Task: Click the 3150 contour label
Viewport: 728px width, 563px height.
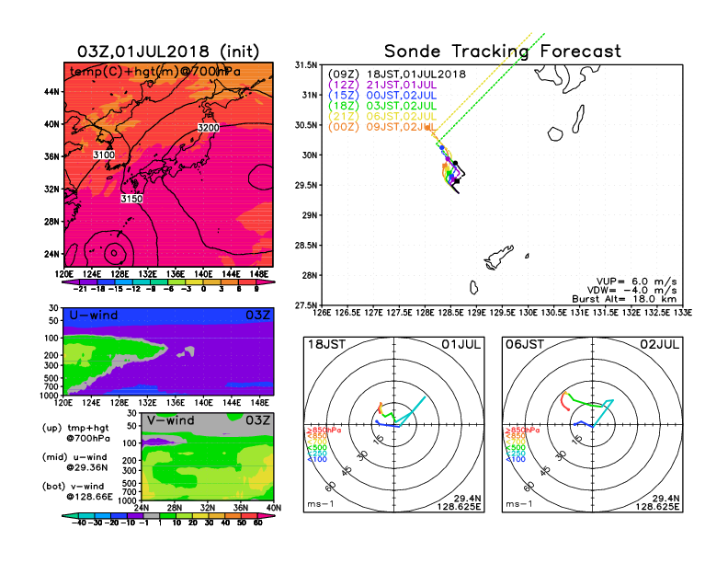Action: (131, 199)
